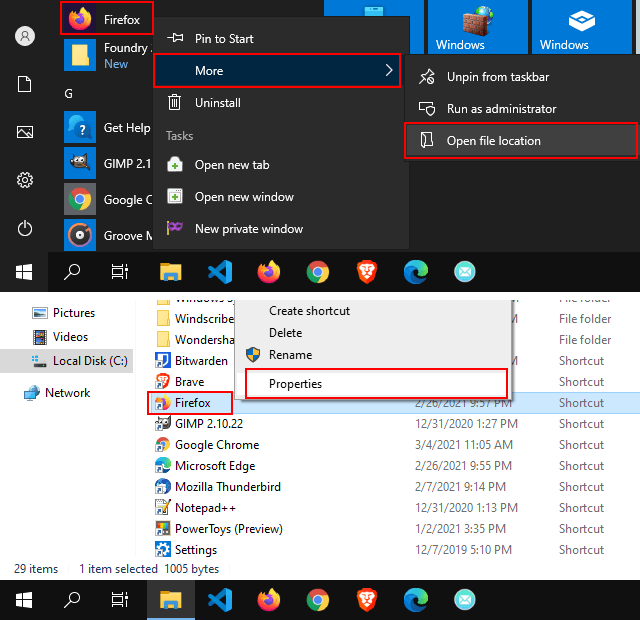Image resolution: width=640 pixels, height=620 pixels.
Task: Jump to letter G section header
Action: (69, 94)
